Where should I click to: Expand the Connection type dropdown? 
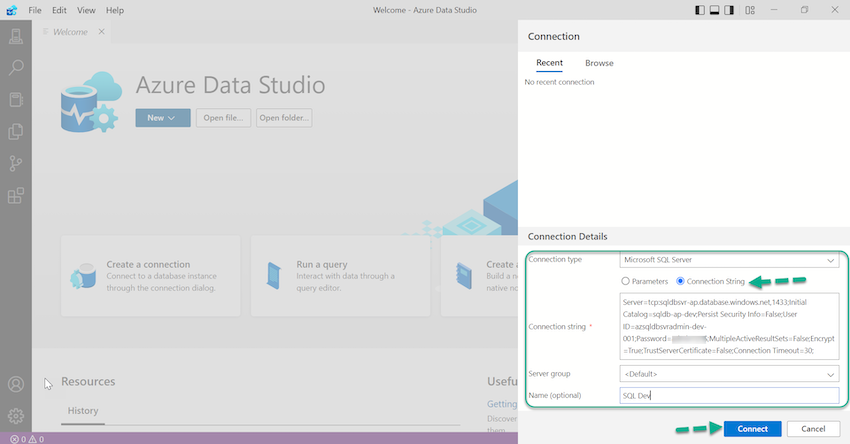click(x=728, y=260)
